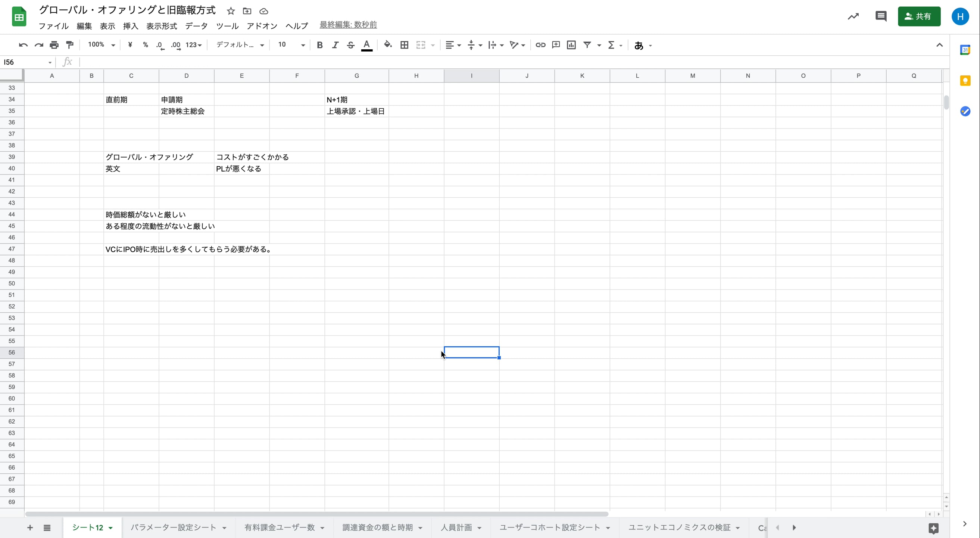
Task: Open the 最終編集: 数秒前 history link
Action: pyautogui.click(x=348, y=25)
